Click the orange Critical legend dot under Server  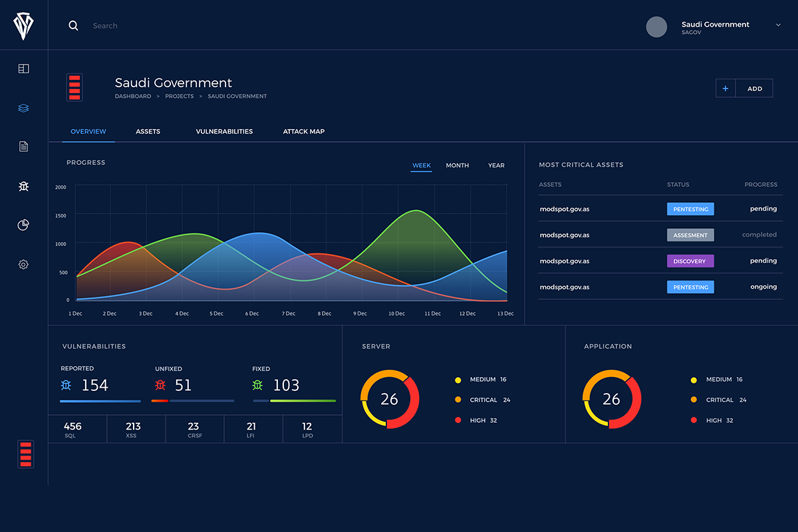[458, 400]
